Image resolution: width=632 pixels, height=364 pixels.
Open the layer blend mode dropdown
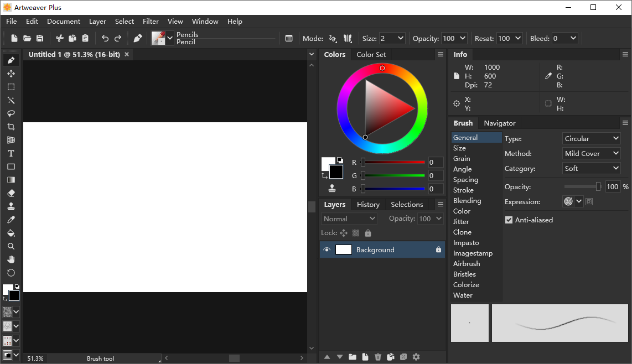coord(349,218)
